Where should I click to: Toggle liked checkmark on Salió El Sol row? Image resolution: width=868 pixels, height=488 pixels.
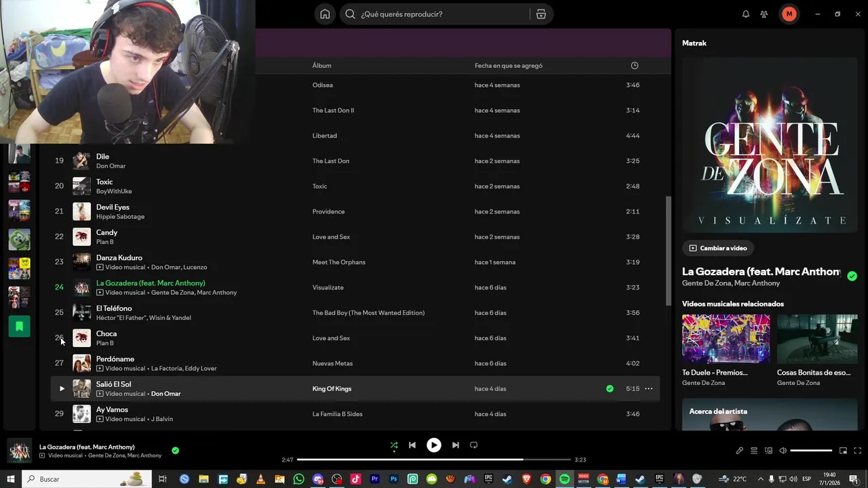pos(610,389)
